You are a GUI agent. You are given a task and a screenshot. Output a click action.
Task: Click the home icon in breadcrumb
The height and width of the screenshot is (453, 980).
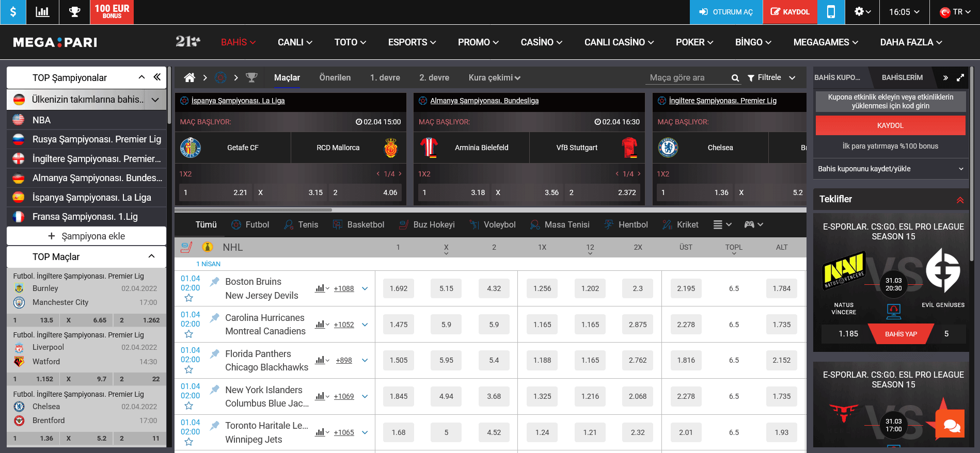click(189, 77)
